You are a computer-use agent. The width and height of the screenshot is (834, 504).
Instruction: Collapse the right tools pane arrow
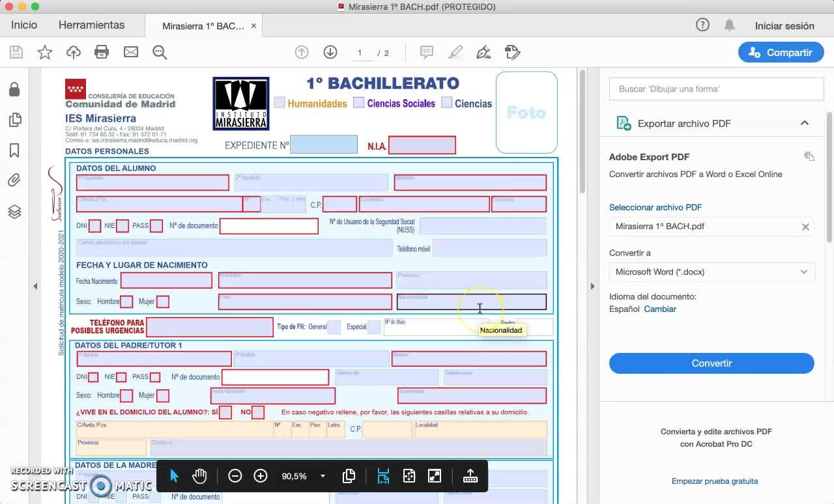(x=592, y=286)
